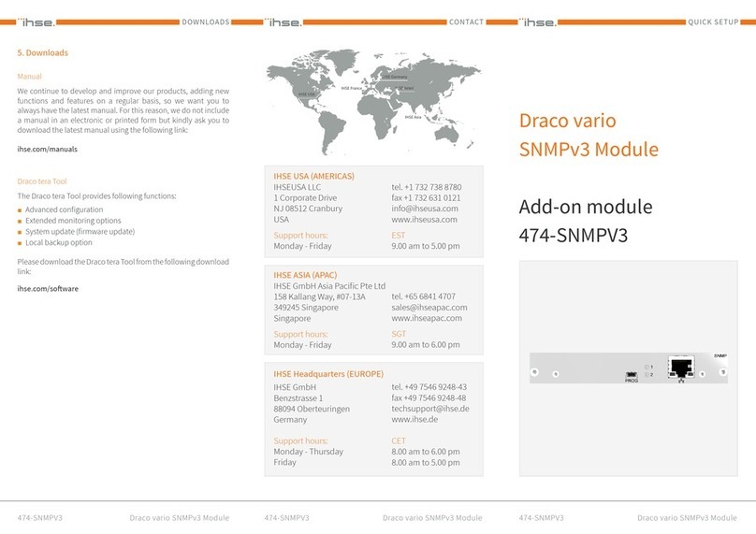Click the 'IHSE ASIA (APAC)' heading
The height and width of the screenshot is (534, 756).
click(x=305, y=275)
